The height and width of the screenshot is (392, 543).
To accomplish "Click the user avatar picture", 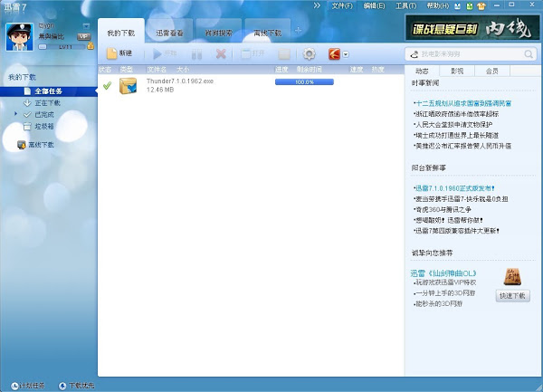I will 19,37.
